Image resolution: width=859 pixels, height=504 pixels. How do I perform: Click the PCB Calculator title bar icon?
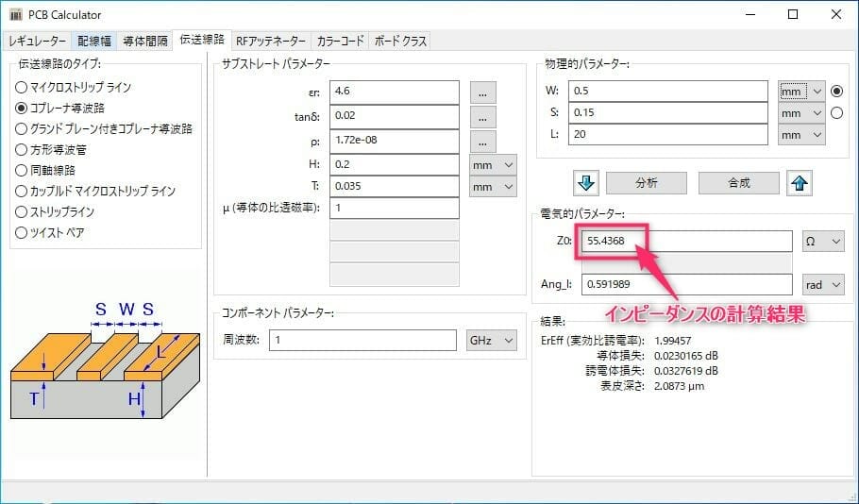[x=16, y=15]
